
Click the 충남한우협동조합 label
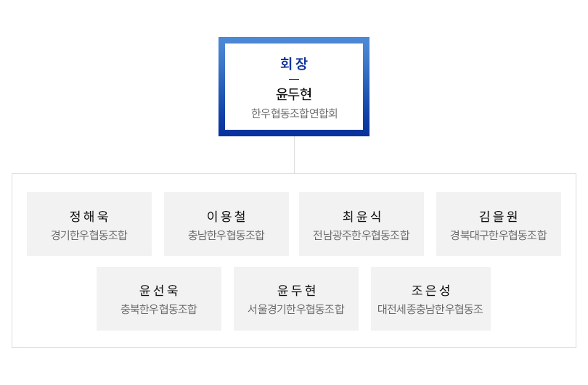226,235
